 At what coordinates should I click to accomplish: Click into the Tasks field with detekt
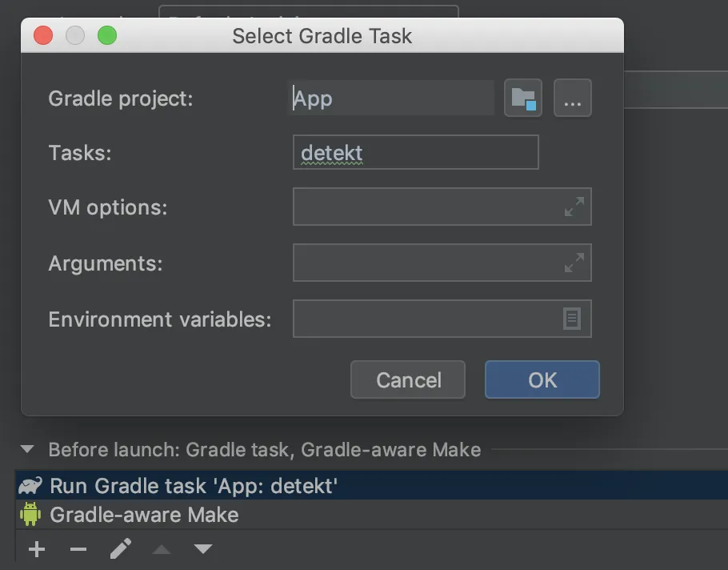click(415, 152)
